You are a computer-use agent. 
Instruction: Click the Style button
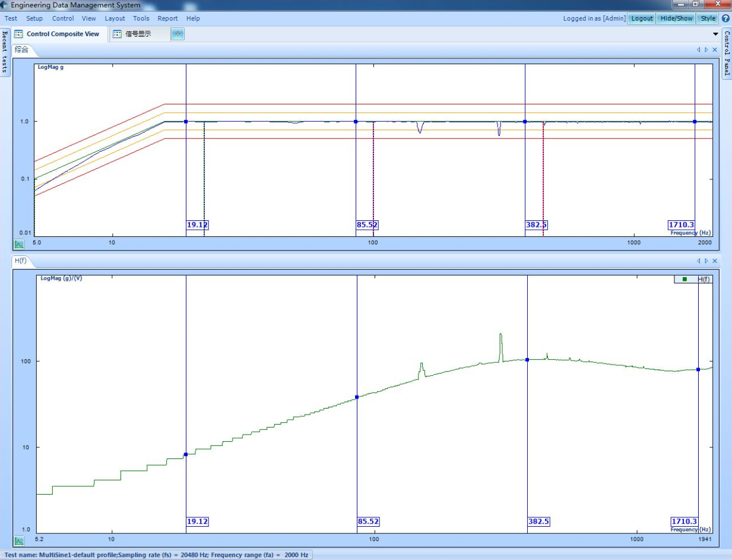[708, 18]
